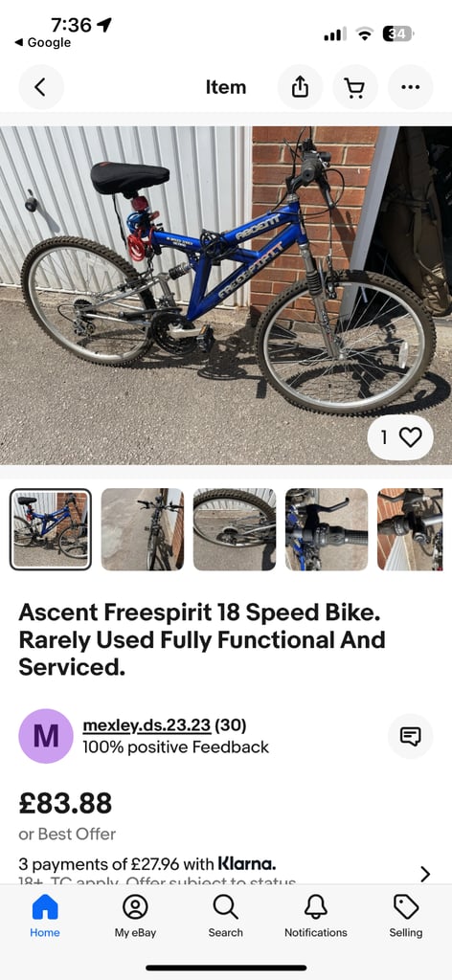
Task: Open the Search tab
Action: click(226, 916)
